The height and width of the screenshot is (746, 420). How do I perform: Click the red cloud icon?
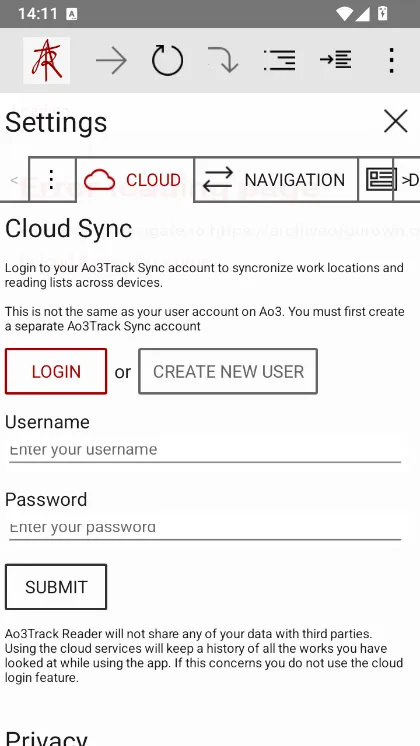point(99,180)
